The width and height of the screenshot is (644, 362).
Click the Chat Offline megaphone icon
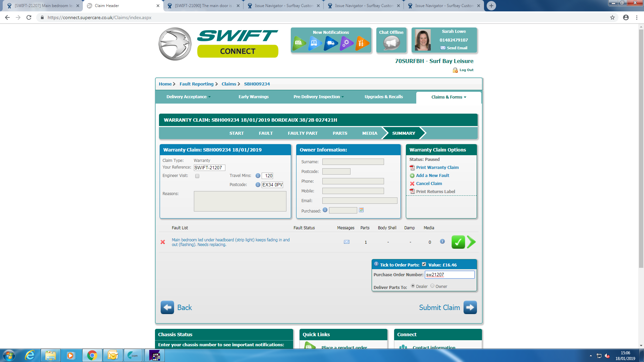coord(391,43)
